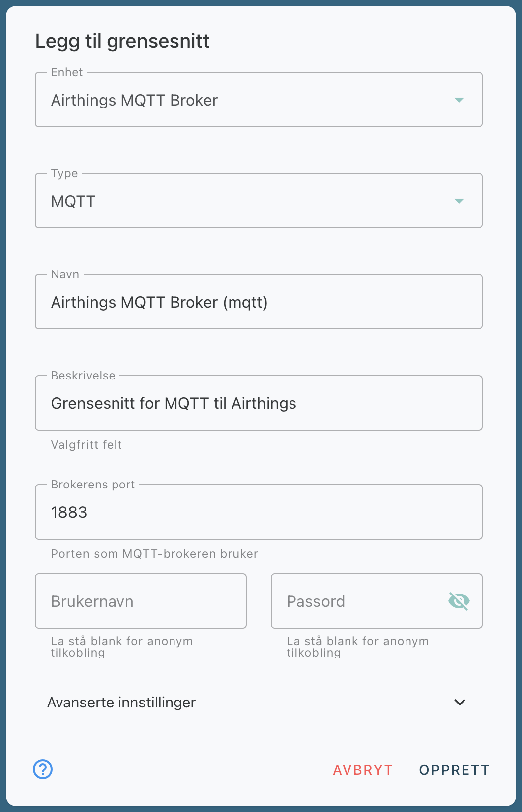The image size is (522, 812).
Task: Click into the Beskrivelse field
Action: (x=258, y=403)
